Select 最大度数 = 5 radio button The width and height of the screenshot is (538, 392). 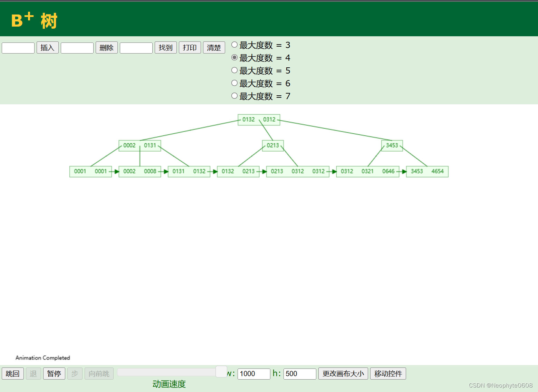(x=234, y=70)
